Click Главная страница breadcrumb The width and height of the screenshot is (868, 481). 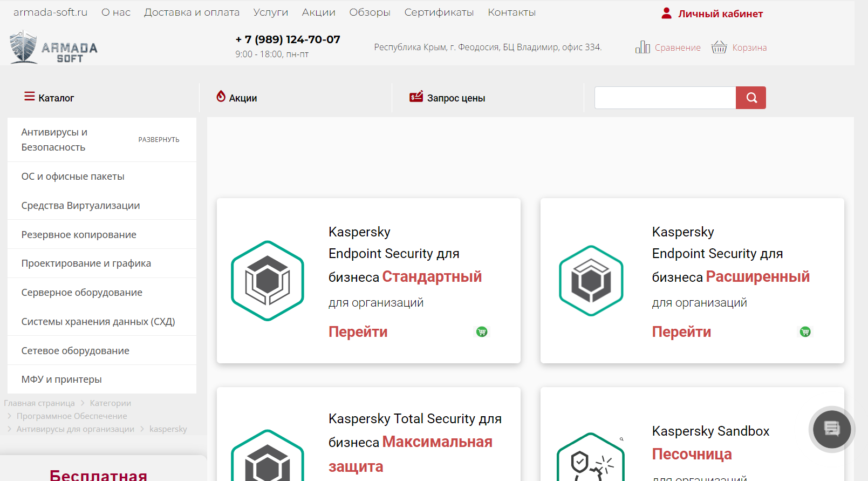[39, 403]
